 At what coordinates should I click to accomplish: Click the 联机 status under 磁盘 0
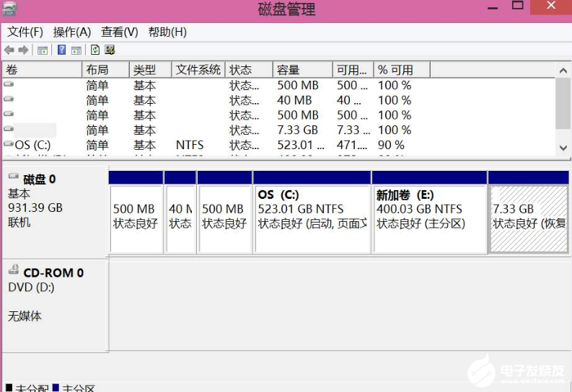pyautogui.click(x=19, y=222)
